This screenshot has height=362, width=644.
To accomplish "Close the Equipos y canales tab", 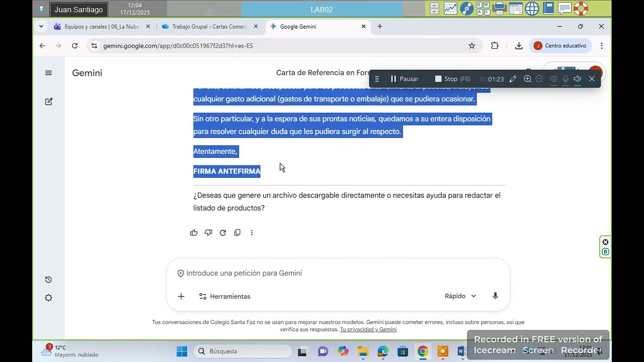I will point(148,27).
